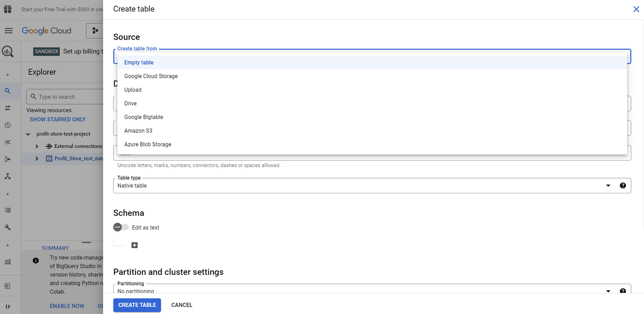Click the CREATE TABLE button
The image size is (644, 314).
(x=137, y=305)
